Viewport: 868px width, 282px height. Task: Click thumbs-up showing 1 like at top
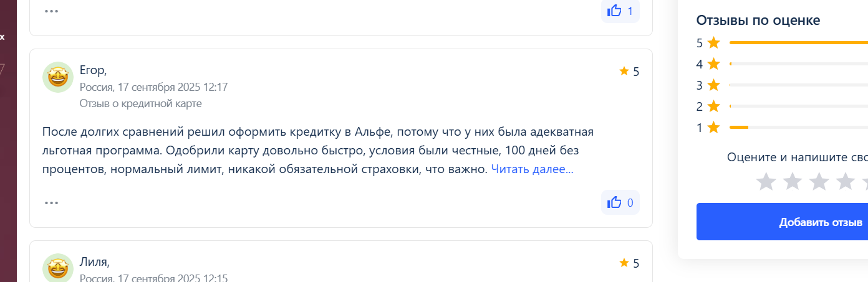pos(620,11)
